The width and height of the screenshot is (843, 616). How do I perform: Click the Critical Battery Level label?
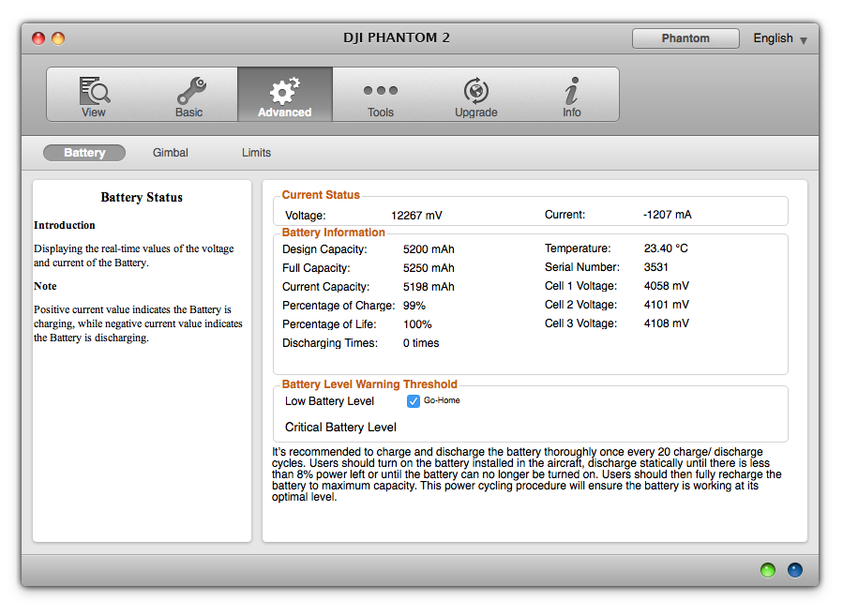click(x=340, y=428)
